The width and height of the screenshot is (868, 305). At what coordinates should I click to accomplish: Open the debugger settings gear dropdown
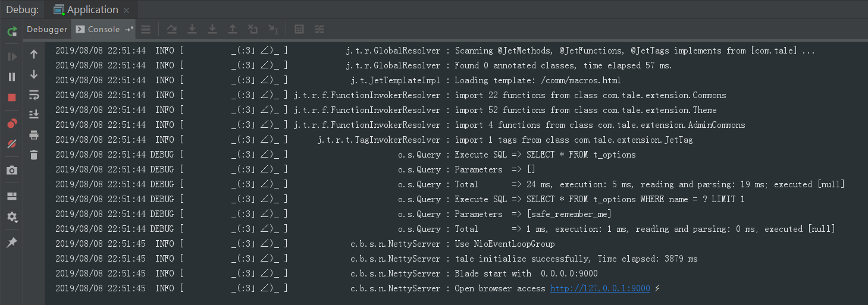[x=12, y=217]
